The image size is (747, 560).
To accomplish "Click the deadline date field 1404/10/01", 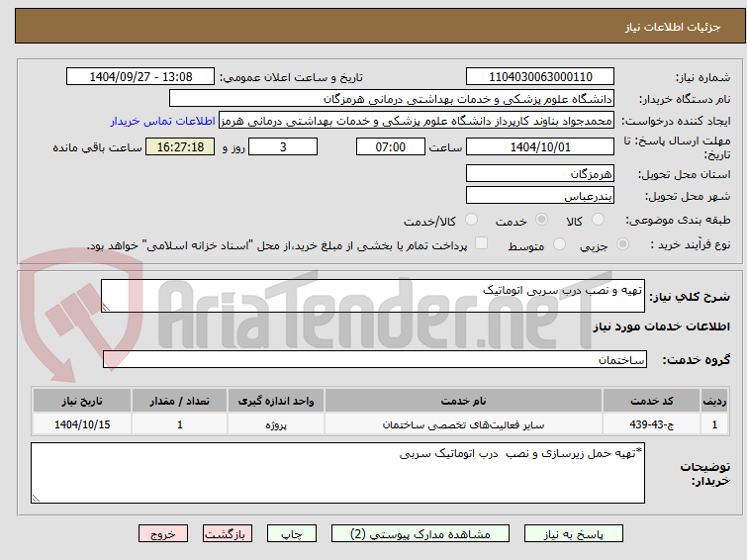I will [x=540, y=146].
